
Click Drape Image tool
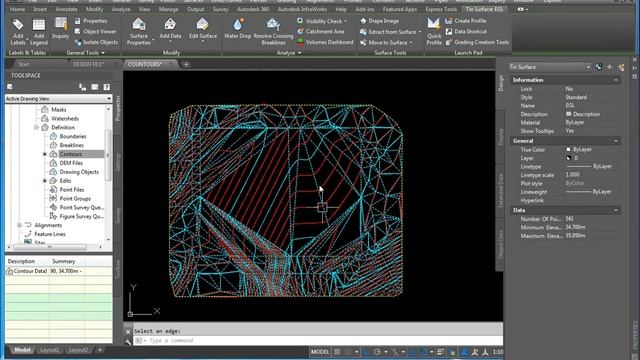(x=379, y=21)
